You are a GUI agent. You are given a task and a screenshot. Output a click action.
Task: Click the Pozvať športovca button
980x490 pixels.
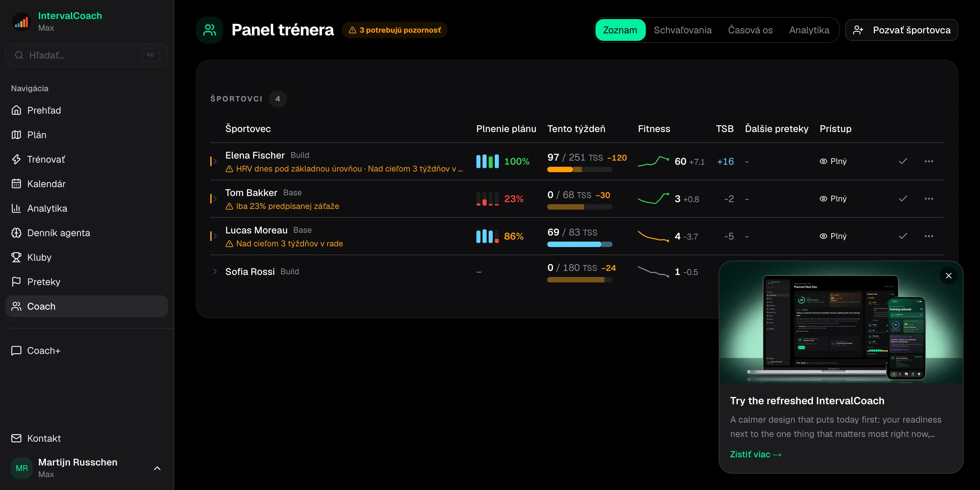[901, 30]
